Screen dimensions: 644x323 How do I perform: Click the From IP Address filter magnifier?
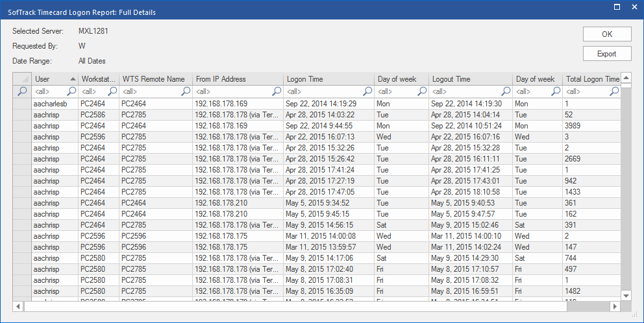[277, 91]
